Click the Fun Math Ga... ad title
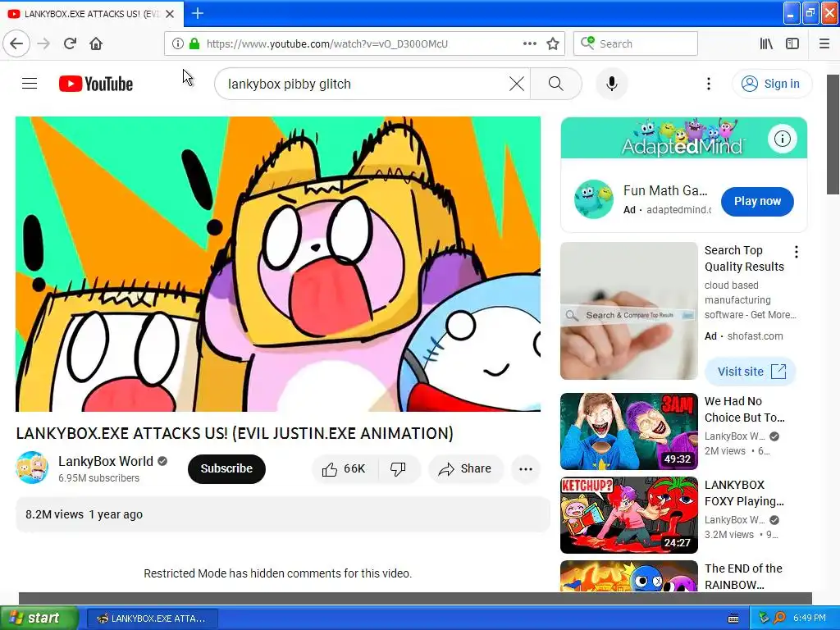The height and width of the screenshot is (630, 840). [665, 190]
